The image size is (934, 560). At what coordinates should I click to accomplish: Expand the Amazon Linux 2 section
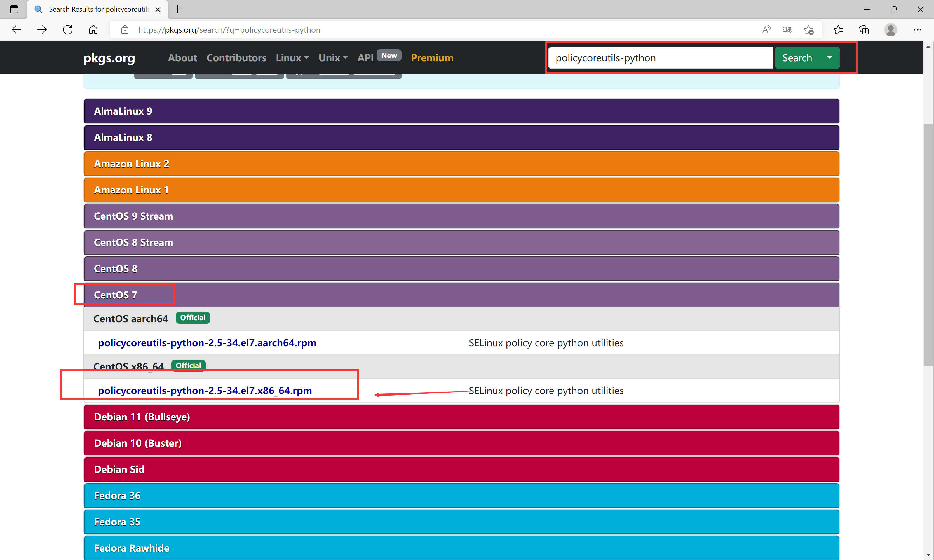(x=461, y=163)
